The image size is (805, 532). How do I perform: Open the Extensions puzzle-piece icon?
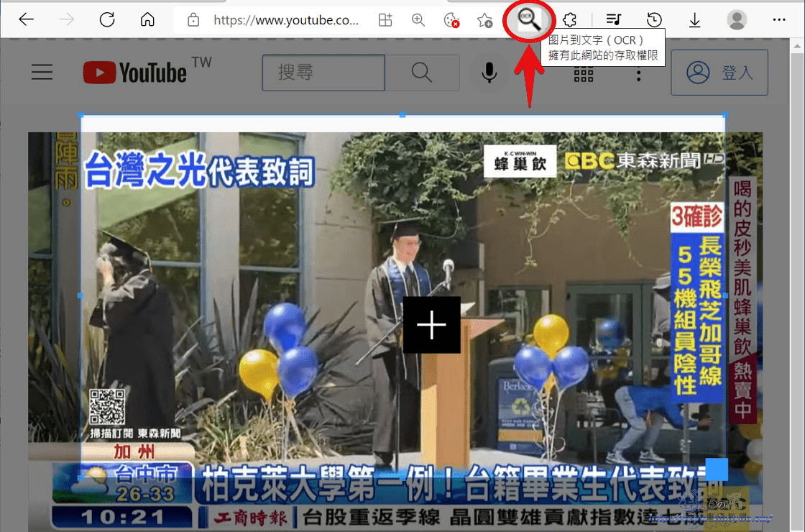(x=570, y=19)
